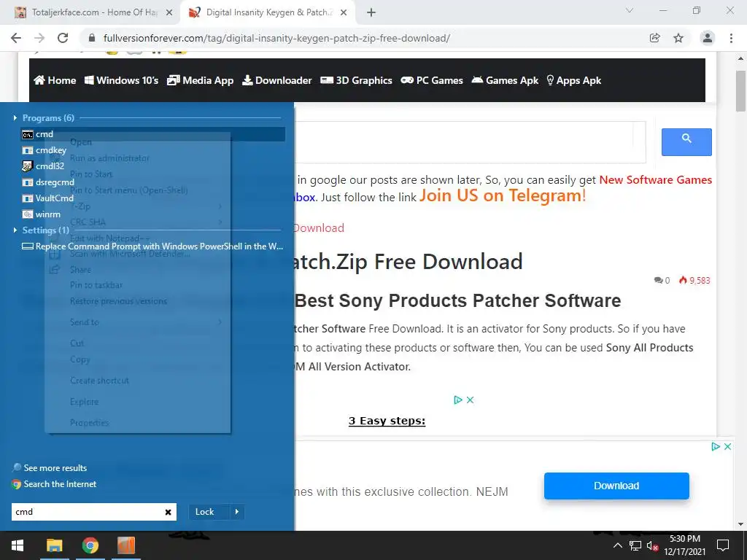747x560 pixels.
Task: Share this page icon in address bar
Action: 655,38
